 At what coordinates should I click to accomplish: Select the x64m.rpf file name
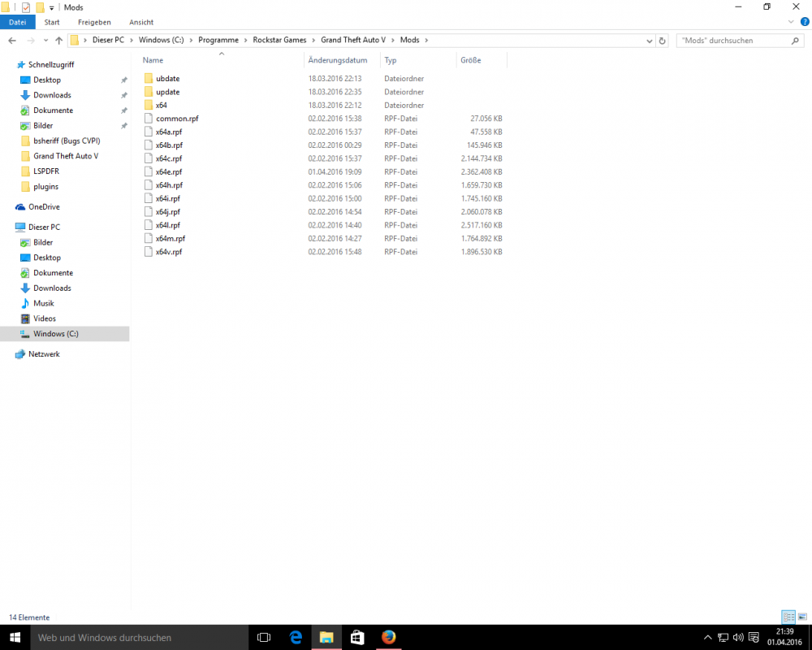click(171, 238)
